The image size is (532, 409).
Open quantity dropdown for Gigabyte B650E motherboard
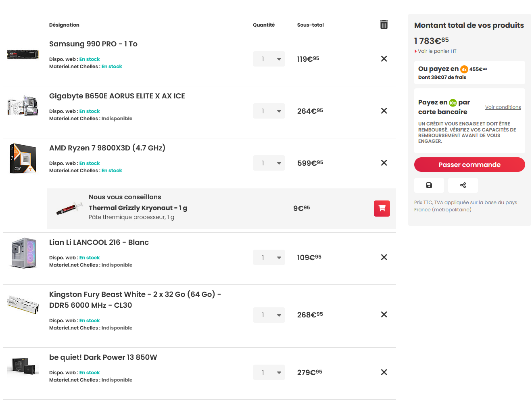point(269,111)
